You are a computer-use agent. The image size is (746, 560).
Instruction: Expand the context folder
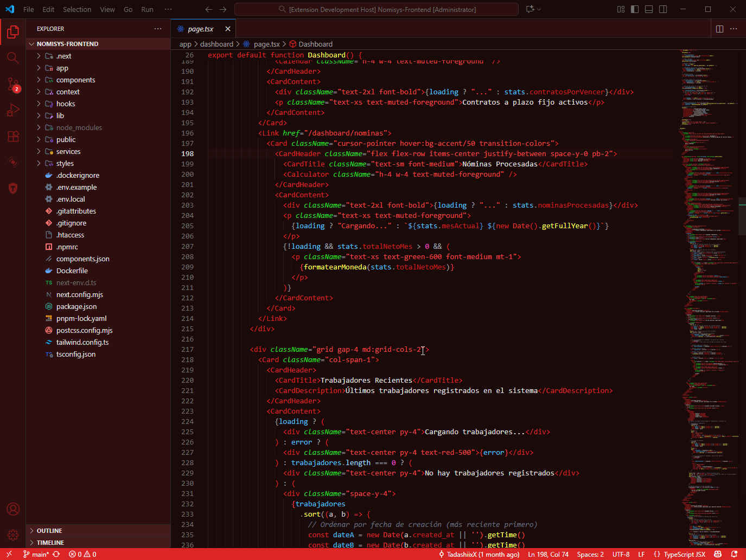tap(98, 92)
